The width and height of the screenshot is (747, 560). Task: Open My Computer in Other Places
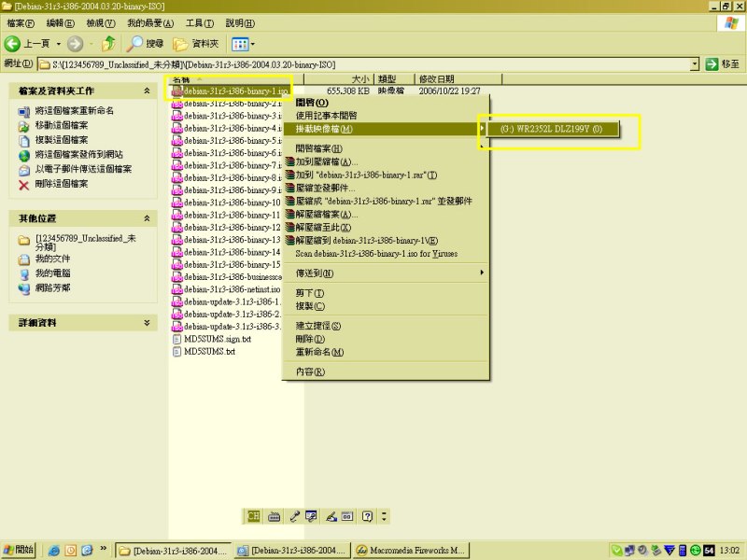(x=52, y=273)
